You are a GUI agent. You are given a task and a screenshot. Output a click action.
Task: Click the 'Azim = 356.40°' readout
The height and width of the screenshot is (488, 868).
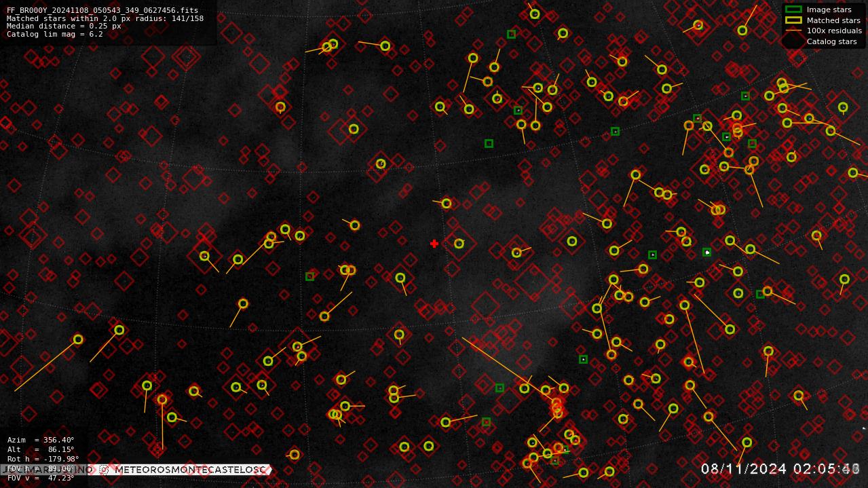pyautogui.click(x=41, y=440)
